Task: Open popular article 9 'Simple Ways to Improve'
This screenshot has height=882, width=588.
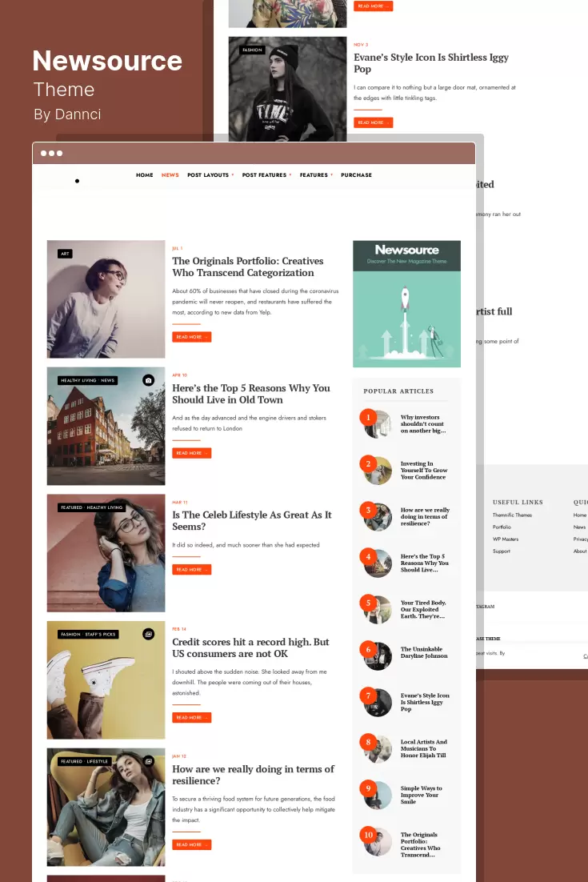Action: (421, 795)
